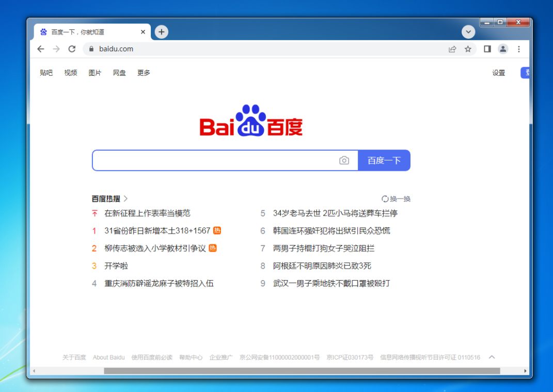
Task: Open the 图片 navigation link
Action: (95, 73)
